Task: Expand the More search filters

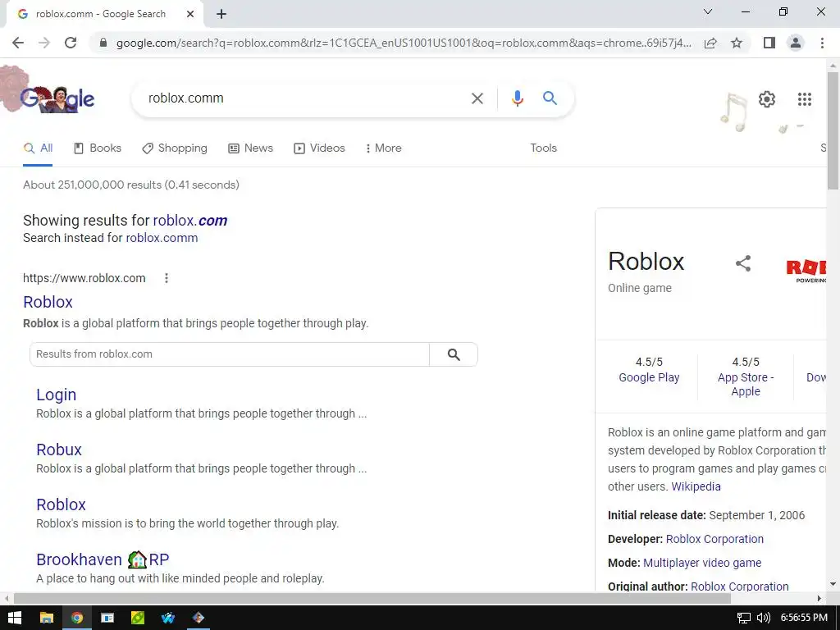Action: pyautogui.click(x=384, y=148)
